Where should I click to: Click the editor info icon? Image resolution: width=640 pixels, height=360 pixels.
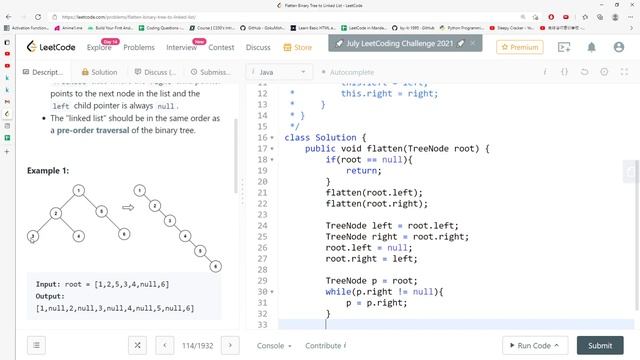point(545,72)
